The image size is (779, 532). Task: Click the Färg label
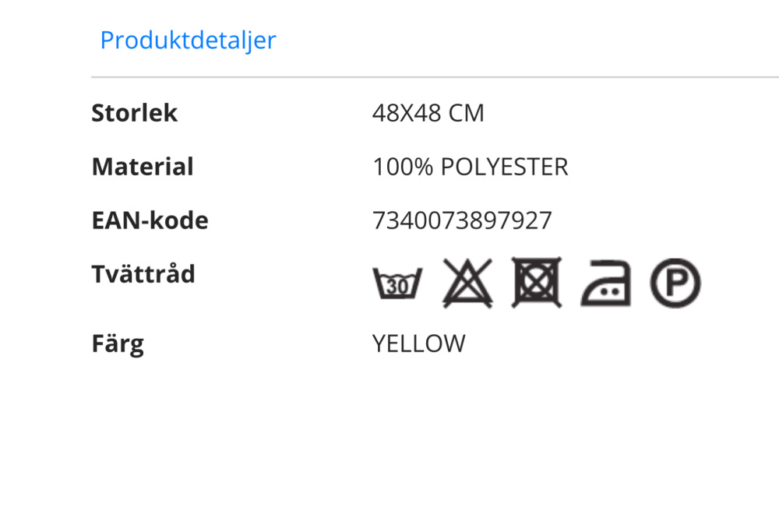pyautogui.click(x=118, y=344)
